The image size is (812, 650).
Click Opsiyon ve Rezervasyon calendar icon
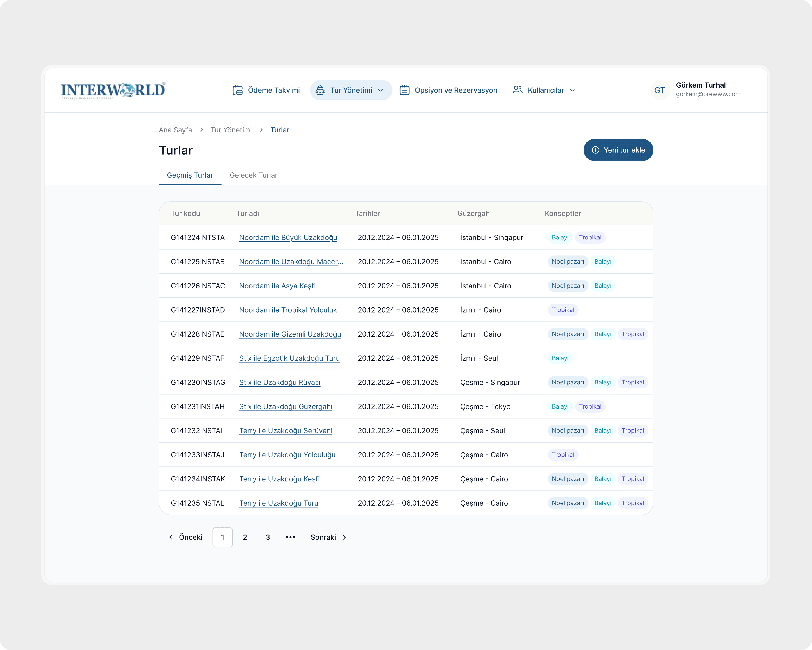(404, 91)
